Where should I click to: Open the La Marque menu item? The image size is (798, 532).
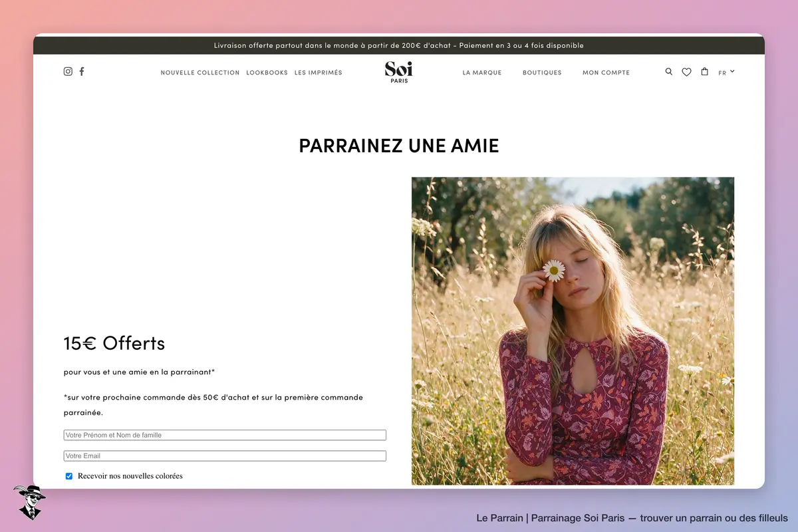[x=482, y=72]
